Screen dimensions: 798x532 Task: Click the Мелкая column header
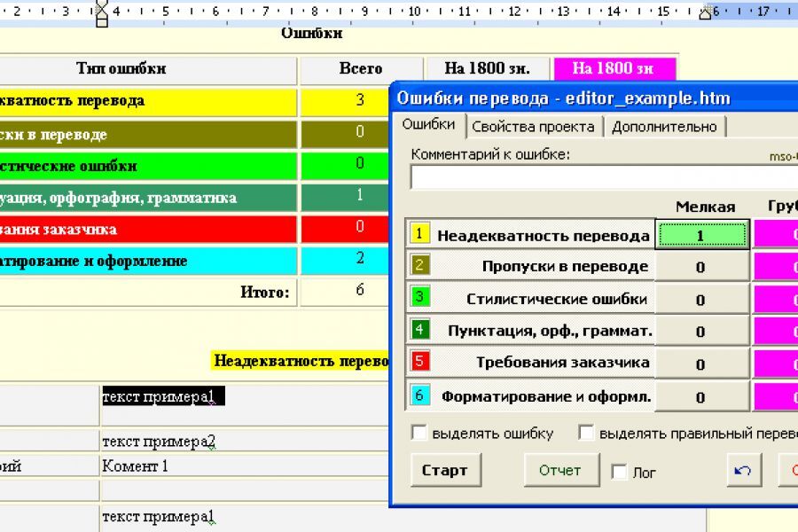click(x=706, y=207)
